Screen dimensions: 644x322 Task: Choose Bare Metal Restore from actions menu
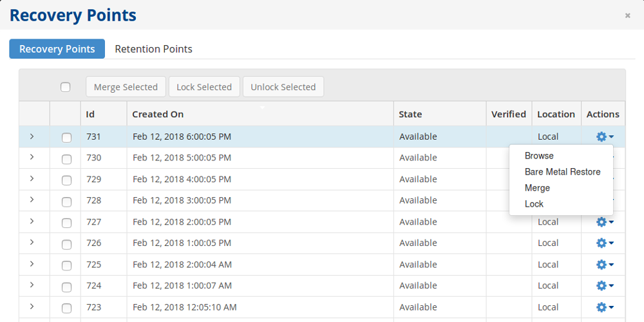(562, 172)
